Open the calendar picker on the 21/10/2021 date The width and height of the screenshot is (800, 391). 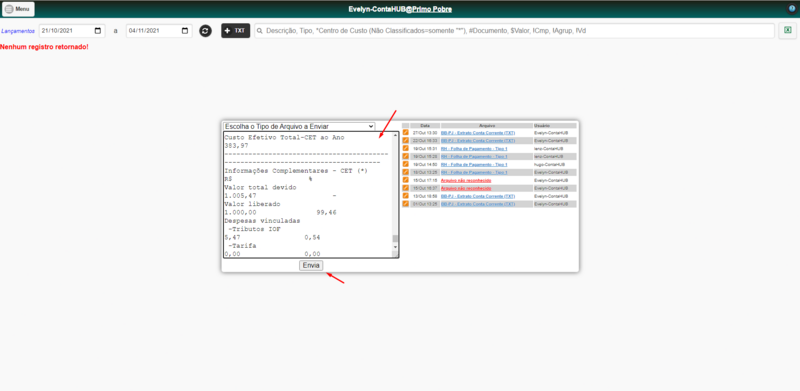tap(98, 31)
